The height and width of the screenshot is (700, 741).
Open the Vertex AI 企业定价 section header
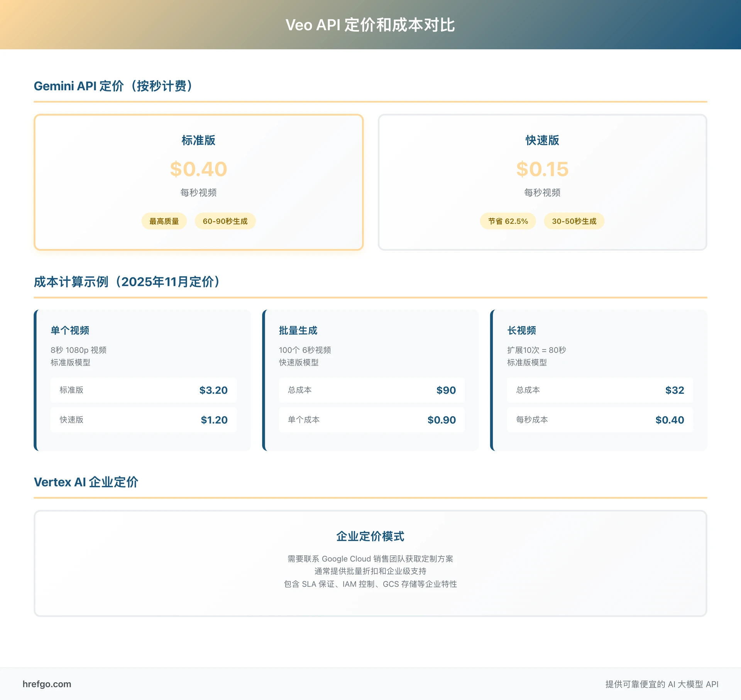pyautogui.click(x=87, y=482)
